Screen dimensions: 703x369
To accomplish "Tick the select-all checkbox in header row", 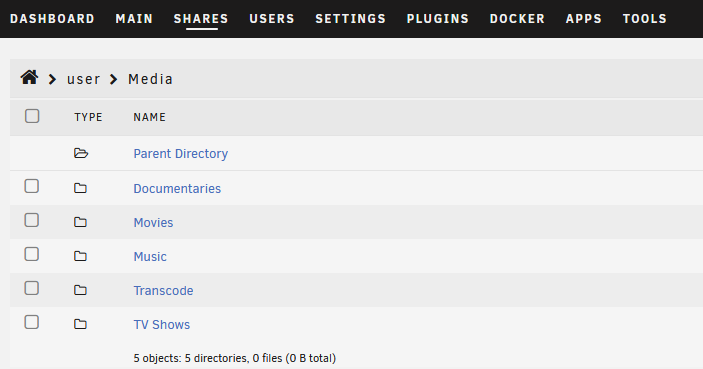I will click(32, 116).
